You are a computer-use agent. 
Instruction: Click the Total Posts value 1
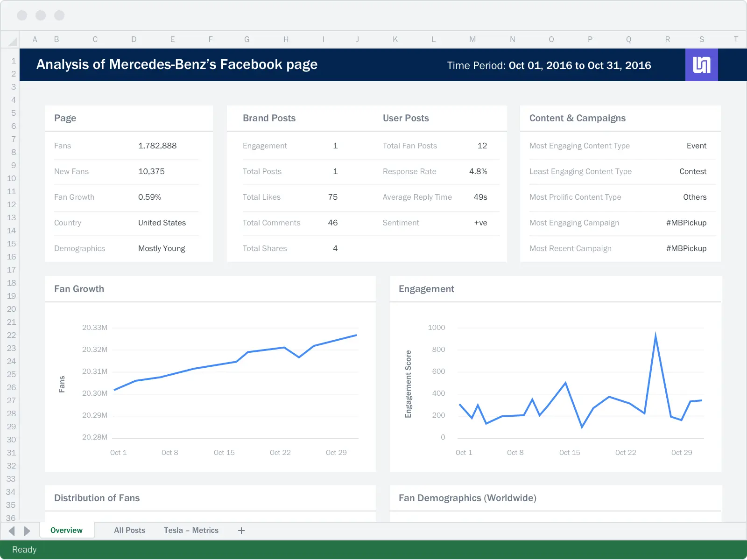[335, 171]
